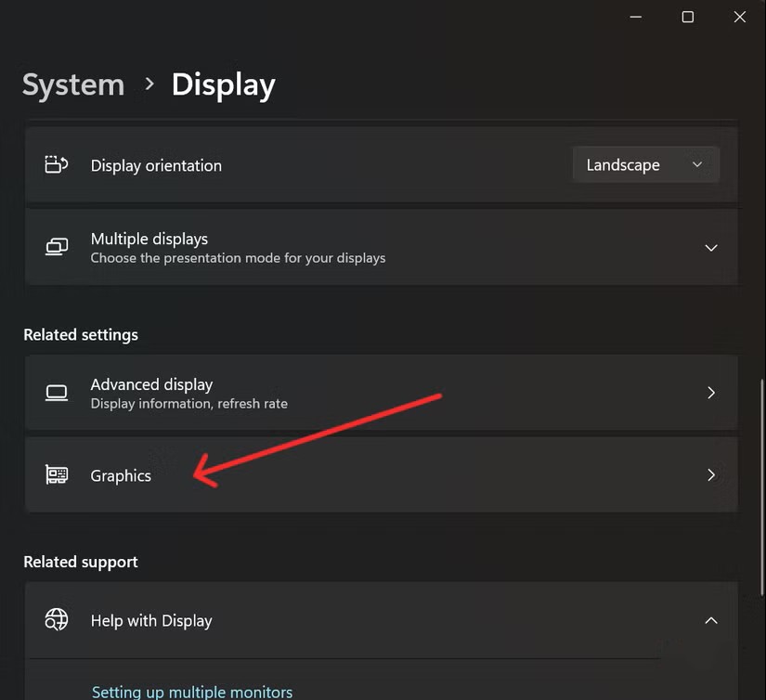This screenshot has width=766, height=700.
Task: Collapse the Help with Display section
Action: [x=711, y=620]
